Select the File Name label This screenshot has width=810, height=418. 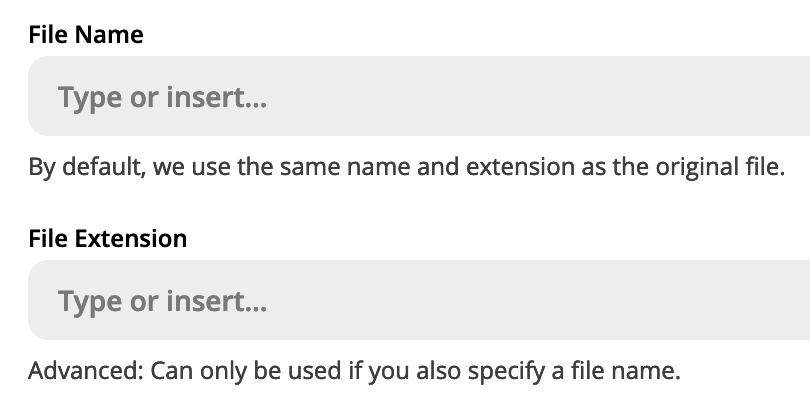[x=86, y=35]
